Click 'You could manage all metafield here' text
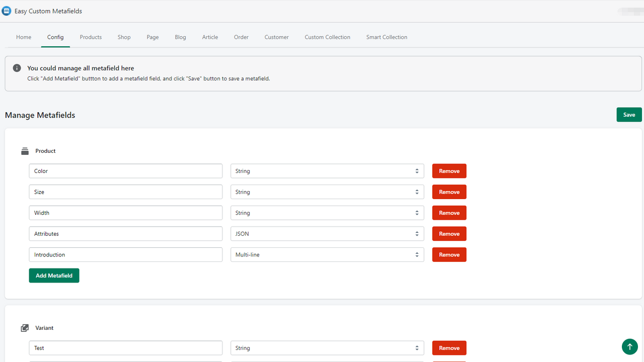Image resolution: width=644 pixels, height=362 pixels. [80, 68]
